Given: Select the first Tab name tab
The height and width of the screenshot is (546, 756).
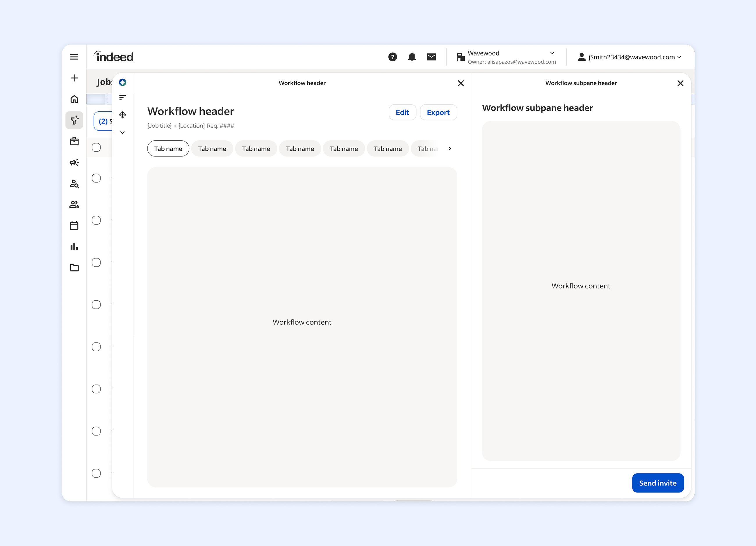Looking at the screenshot, I should pos(168,148).
